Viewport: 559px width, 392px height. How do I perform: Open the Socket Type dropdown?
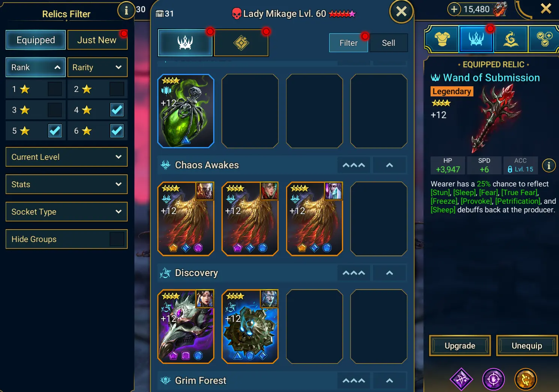(66, 212)
